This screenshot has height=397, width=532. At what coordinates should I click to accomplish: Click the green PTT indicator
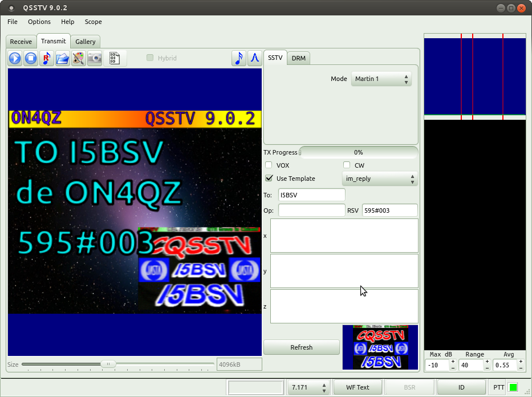[x=513, y=387]
